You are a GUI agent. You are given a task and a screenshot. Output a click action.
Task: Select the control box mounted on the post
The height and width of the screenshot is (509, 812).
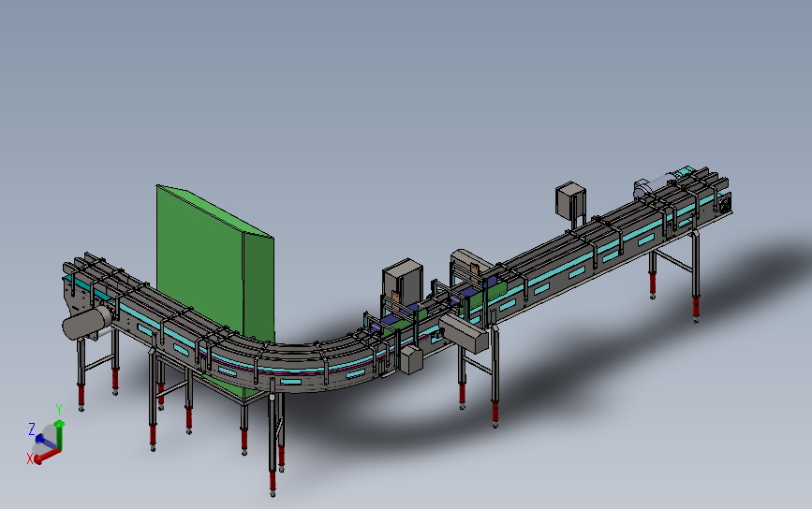pos(570,199)
